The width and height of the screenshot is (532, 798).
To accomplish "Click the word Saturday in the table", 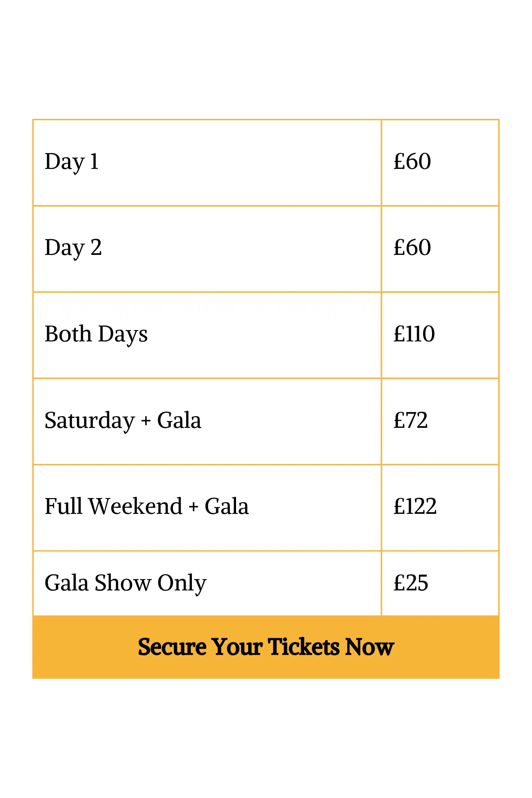I will point(89,421).
